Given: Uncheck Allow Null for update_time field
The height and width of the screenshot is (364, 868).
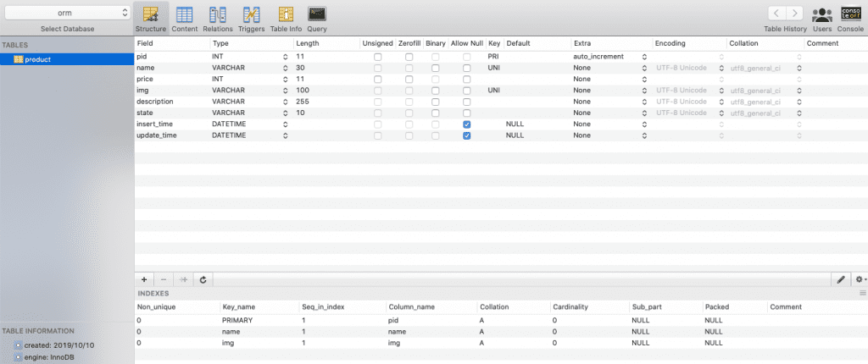Looking at the screenshot, I should point(467,135).
